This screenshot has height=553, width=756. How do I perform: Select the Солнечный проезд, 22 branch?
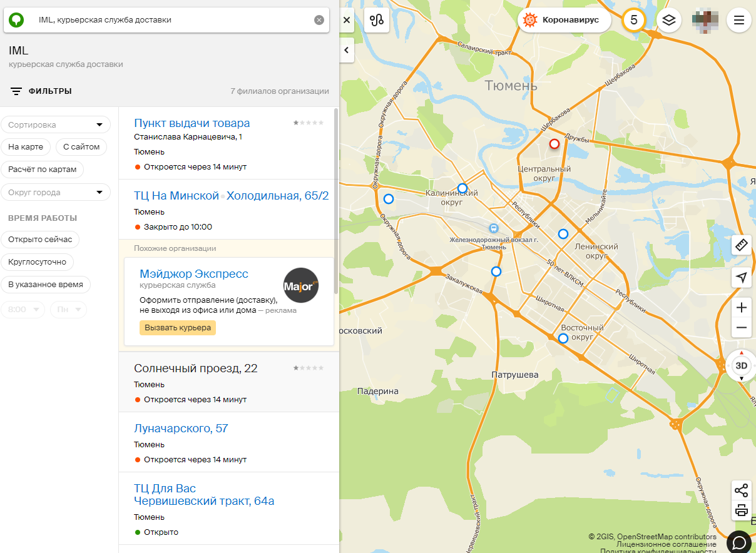tap(196, 368)
